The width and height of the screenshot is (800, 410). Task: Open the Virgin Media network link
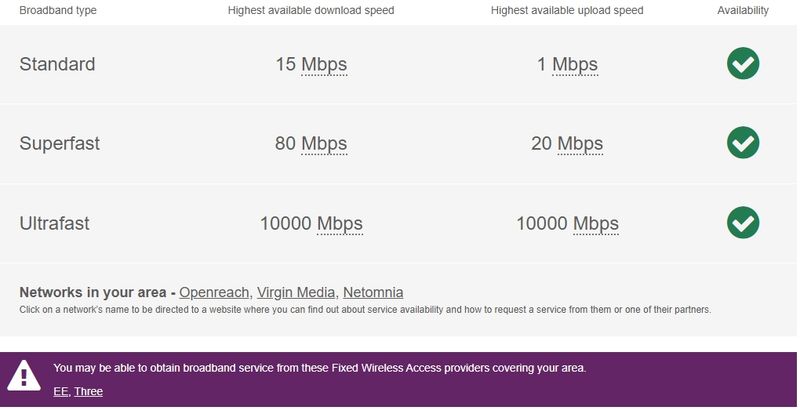pos(296,292)
